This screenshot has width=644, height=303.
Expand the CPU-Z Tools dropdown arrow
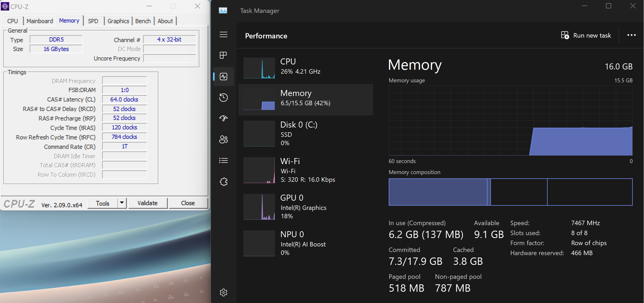(x=122, y=203)
